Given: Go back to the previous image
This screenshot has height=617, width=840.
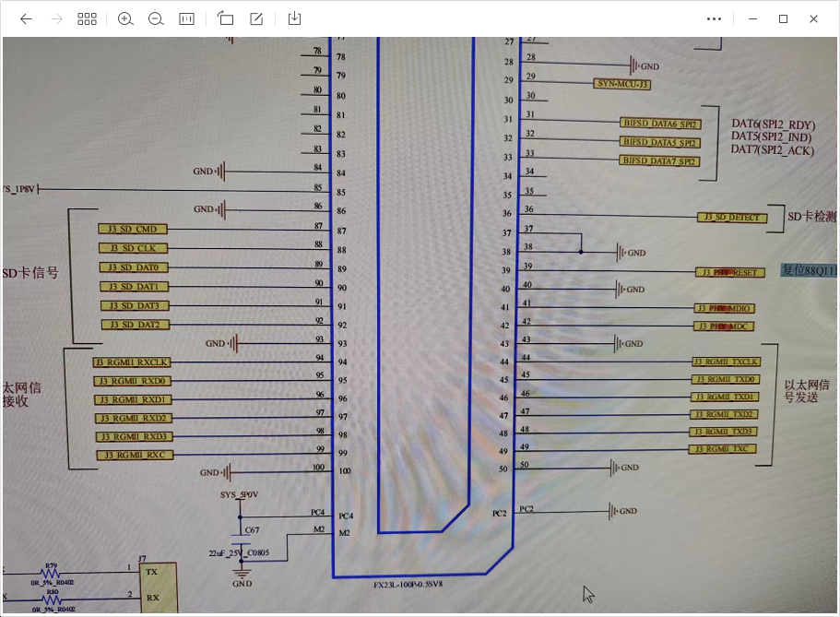Looking at the screenshot, I should 26,18.
